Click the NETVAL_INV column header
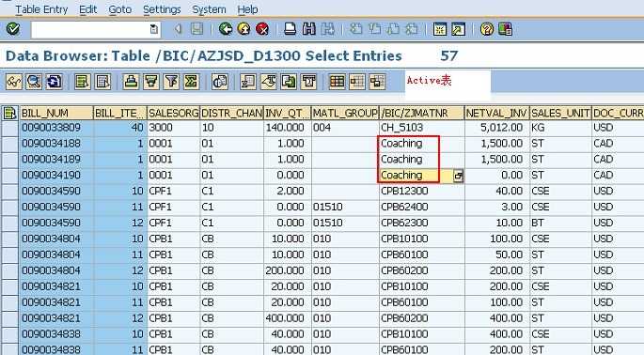644x355 pixels. tap(496, 113)
